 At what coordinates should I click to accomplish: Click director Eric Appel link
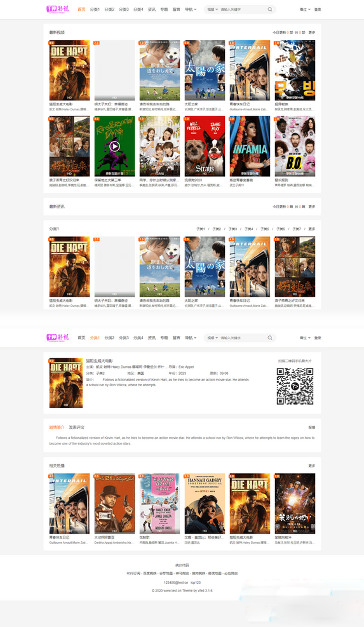(186, 367)
